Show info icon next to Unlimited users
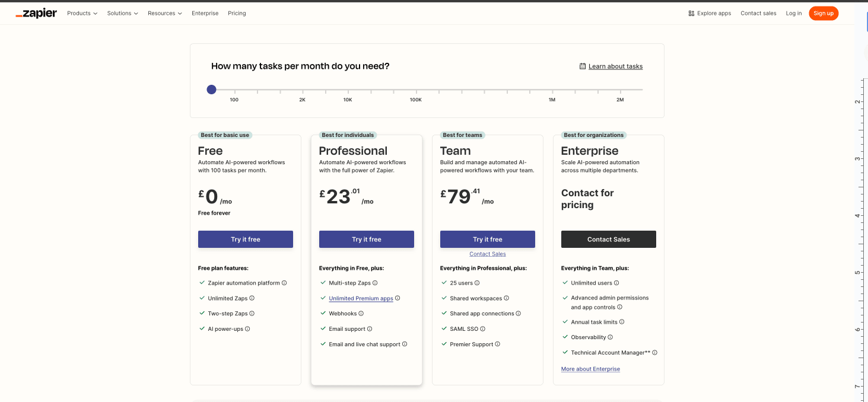The image size is (868, 402). click(616, 283)
